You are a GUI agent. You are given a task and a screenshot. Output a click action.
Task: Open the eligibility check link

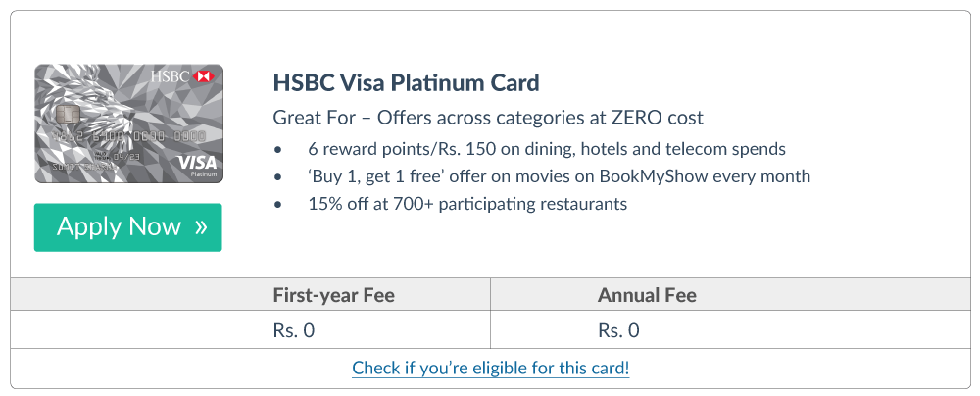click(x=490, y=369)
